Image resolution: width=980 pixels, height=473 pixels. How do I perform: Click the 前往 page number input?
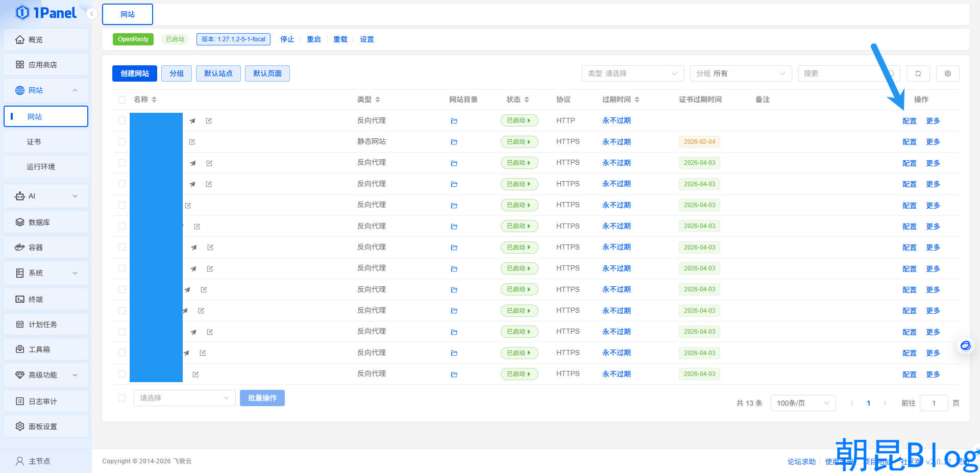(x=934, y=403)
